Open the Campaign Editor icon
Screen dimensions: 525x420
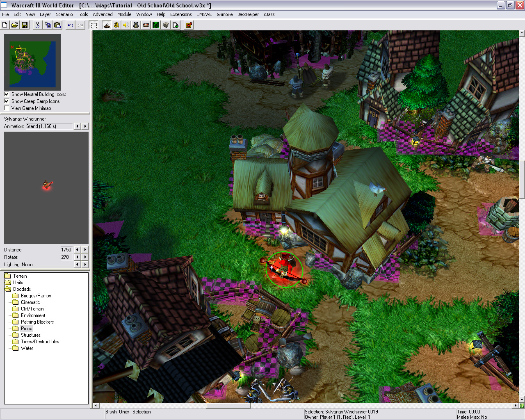(146, 25)
